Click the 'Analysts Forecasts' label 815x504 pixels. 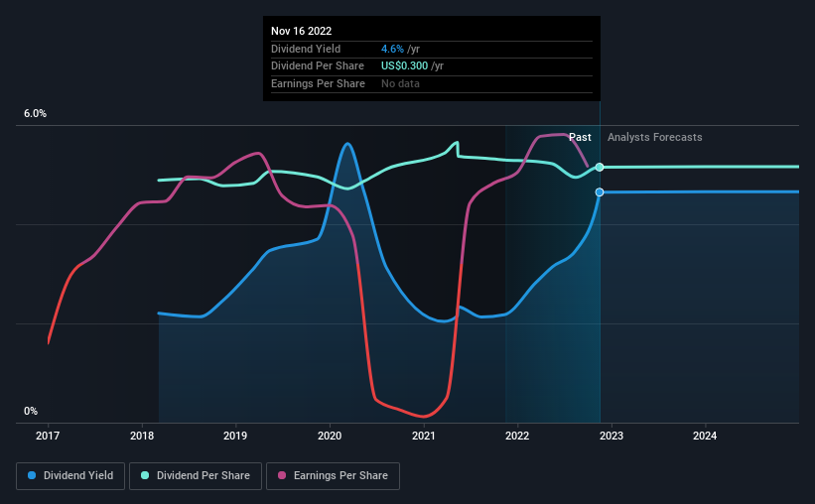[x=655, y=137]
